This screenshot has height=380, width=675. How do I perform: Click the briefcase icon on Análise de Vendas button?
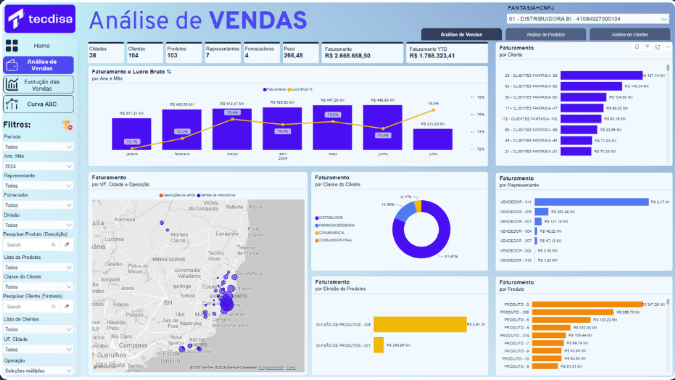pos(12,65)
